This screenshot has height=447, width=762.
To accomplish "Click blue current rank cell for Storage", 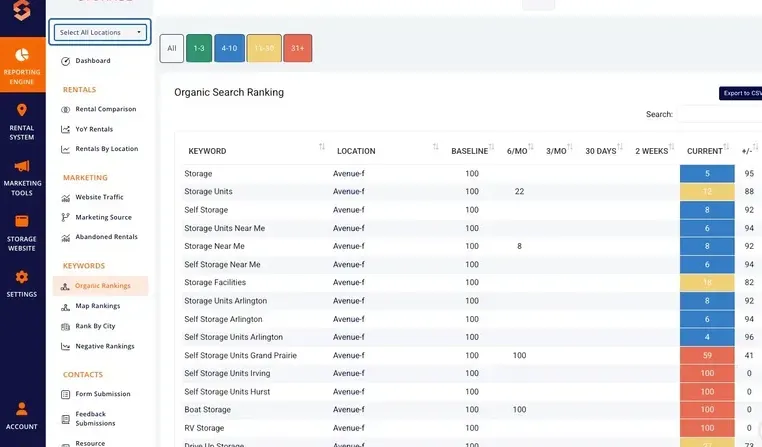I will click(x=707, y=173).
